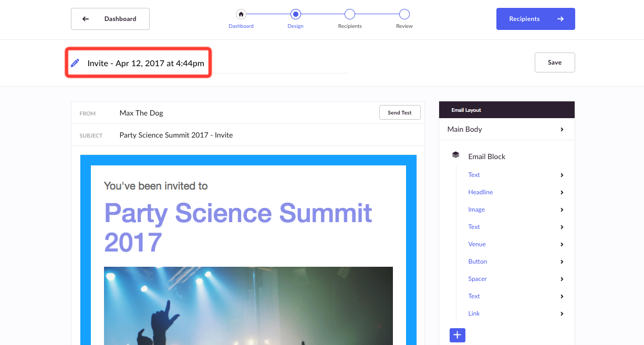Expand the Main Body chevron

[562, 129]
